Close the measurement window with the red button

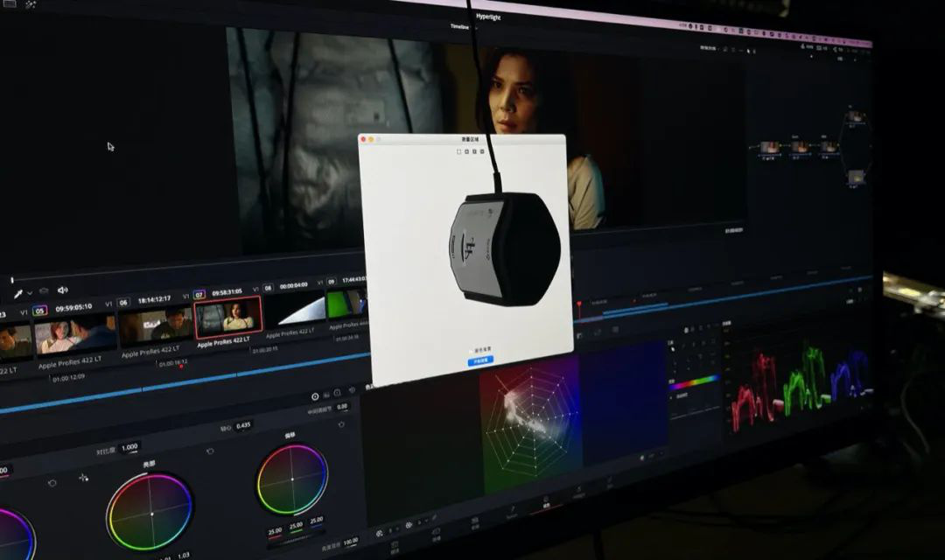click(x=363, y=139)
